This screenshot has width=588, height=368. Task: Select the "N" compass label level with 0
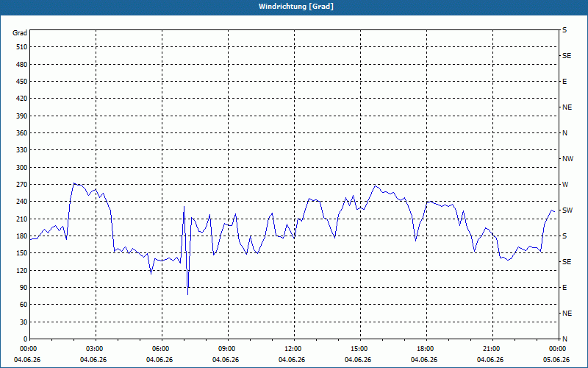point(565,339)
